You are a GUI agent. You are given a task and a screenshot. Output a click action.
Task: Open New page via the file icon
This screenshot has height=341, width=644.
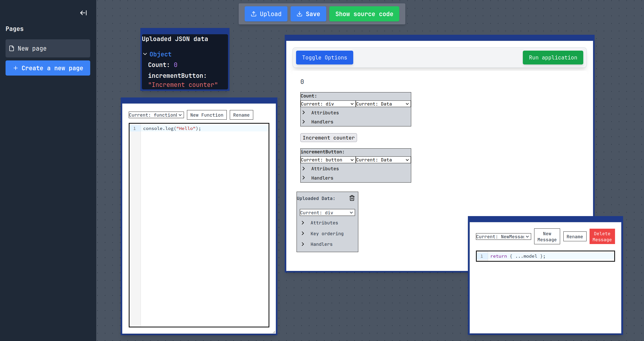(11, 48)
